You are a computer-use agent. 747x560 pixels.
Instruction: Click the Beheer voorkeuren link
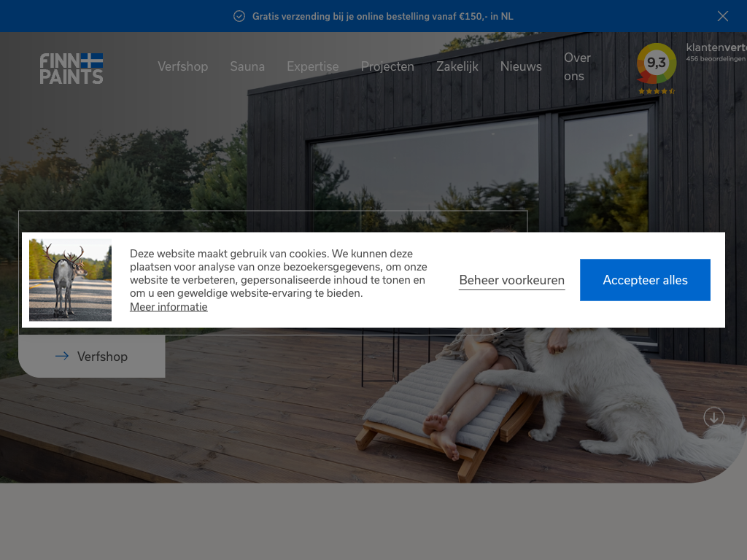(511, 280)
